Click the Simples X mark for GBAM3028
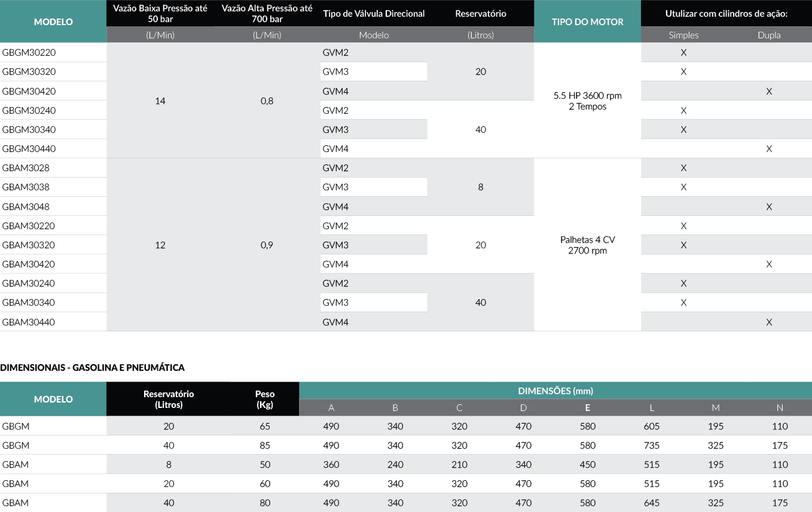Screen dimensions: 812x512 tap(683, 168)
